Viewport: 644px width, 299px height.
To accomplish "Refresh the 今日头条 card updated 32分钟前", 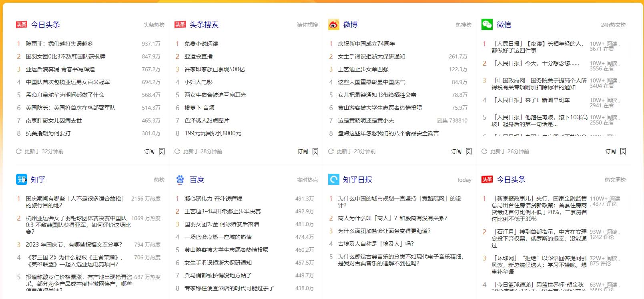I will 19,151.
